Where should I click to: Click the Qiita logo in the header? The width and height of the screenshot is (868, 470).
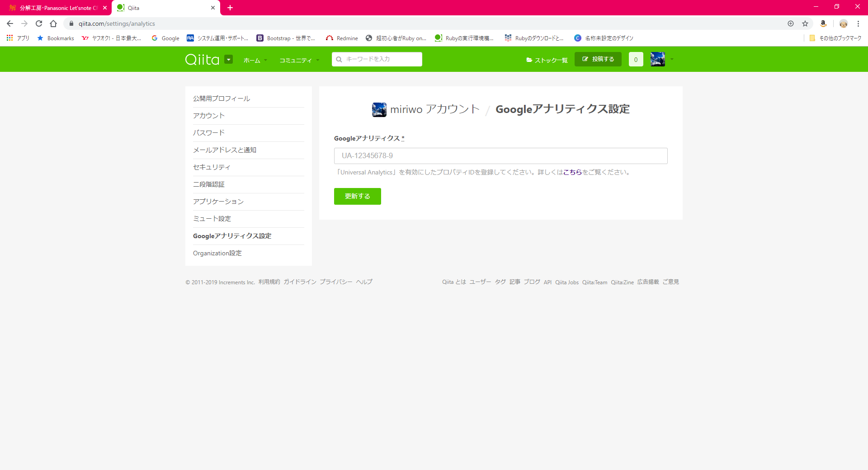coord(202,59)
